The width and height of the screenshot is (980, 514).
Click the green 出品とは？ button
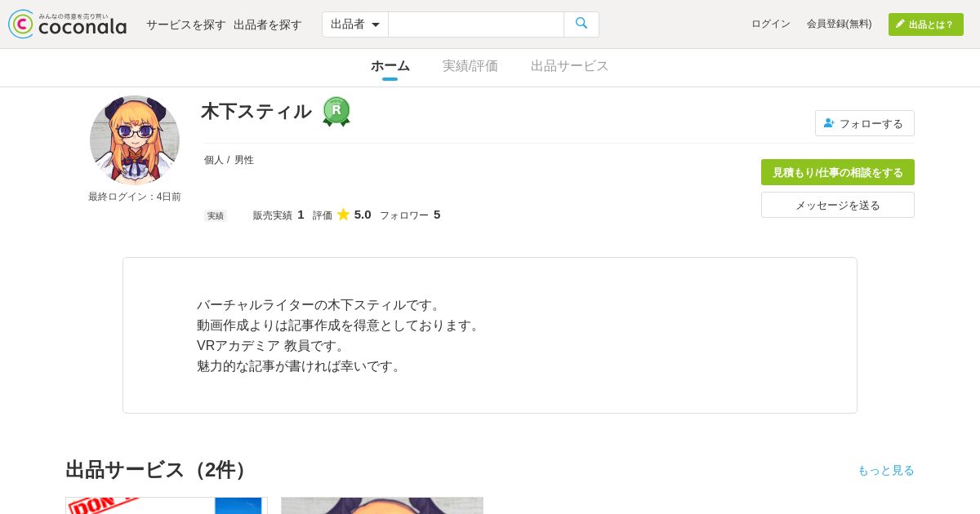(x=926, y=24)
